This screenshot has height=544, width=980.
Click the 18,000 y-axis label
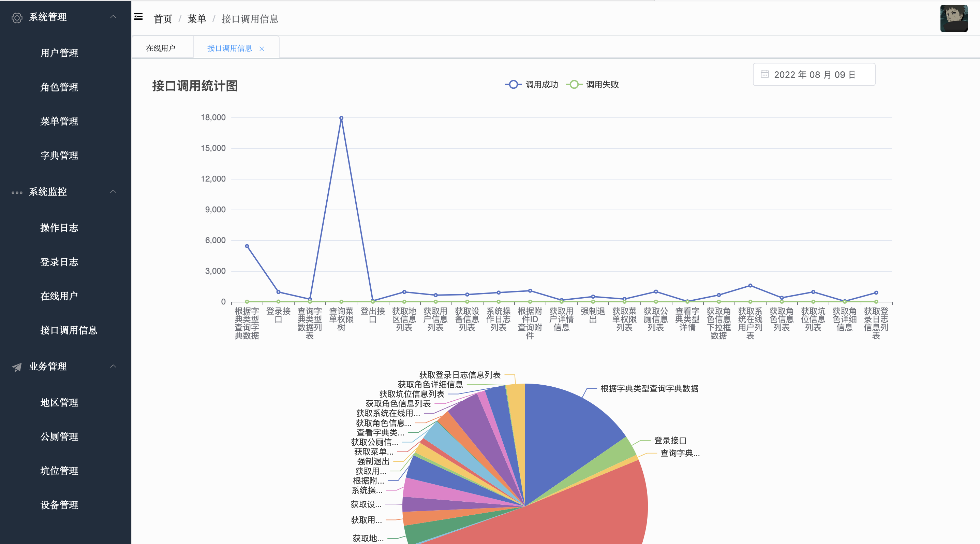pyautogui.click(x=213, y=117)
